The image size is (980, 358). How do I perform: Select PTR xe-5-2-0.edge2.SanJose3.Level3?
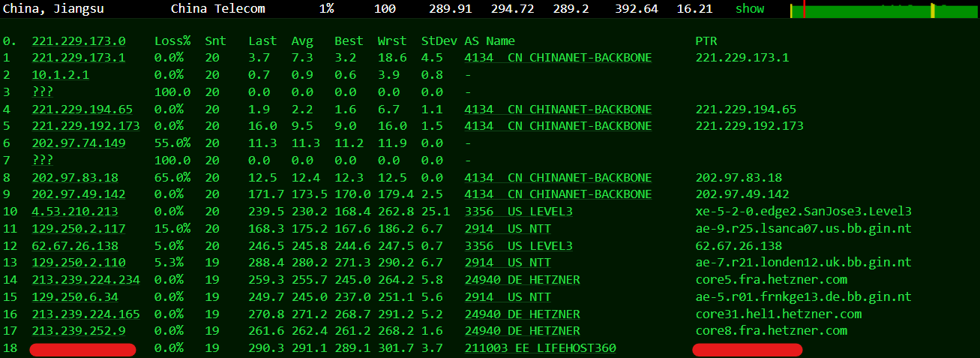coord(804,212)
